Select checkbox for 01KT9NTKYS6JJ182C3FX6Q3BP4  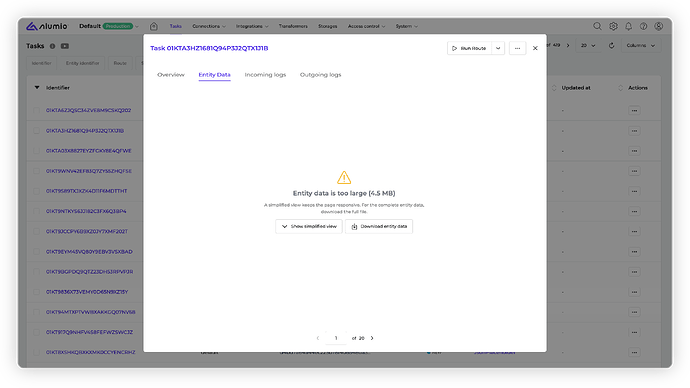pos(37,211)
